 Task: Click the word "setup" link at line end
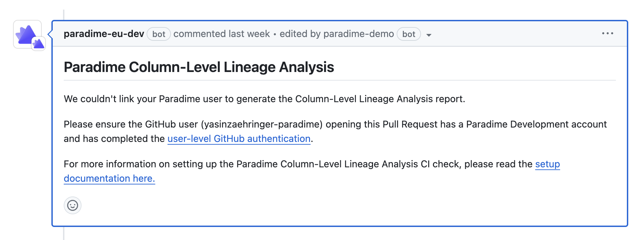point(547,164)
